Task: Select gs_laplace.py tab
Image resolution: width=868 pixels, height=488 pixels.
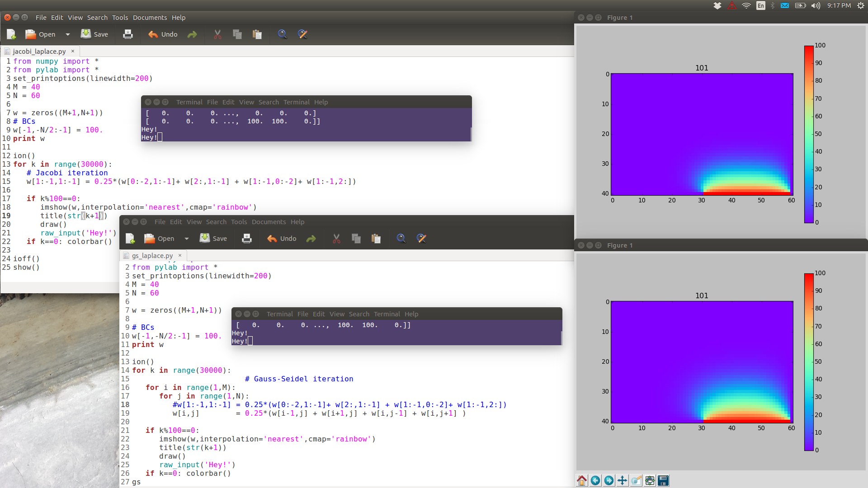Action: (x=152, y=256)
